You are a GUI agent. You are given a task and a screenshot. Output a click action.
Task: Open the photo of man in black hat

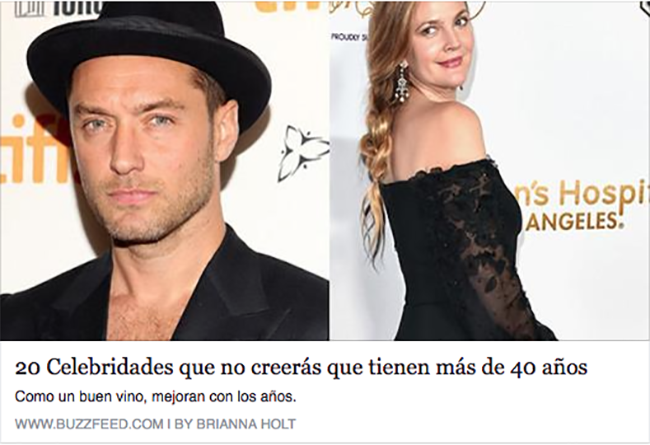pyautogui.click(x=165, y=170)
